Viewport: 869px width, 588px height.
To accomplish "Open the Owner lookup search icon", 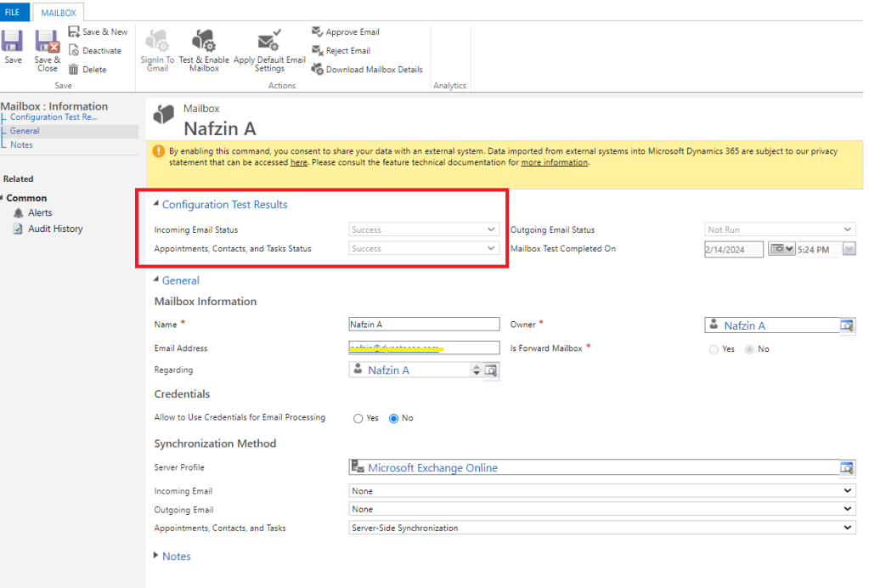I will 846,325.
